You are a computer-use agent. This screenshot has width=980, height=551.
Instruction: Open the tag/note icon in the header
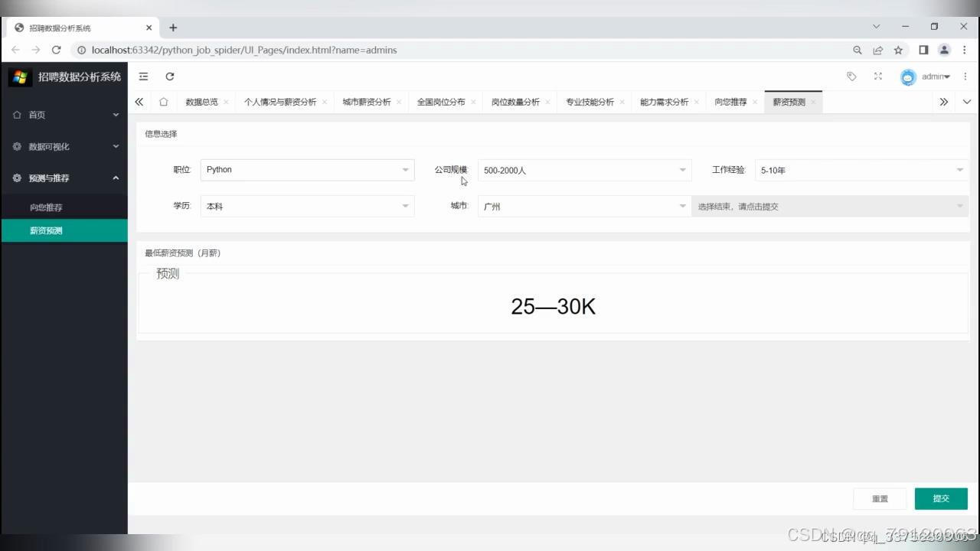[851, 77]
